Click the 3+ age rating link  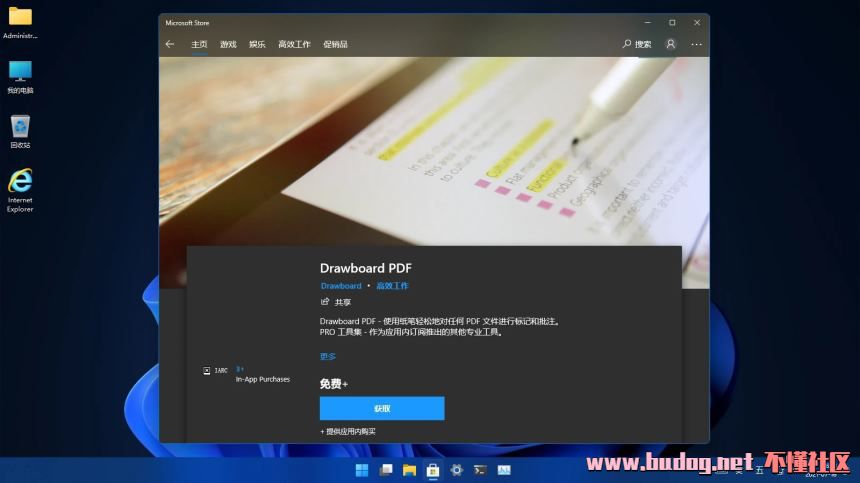(x=240, y=369)
